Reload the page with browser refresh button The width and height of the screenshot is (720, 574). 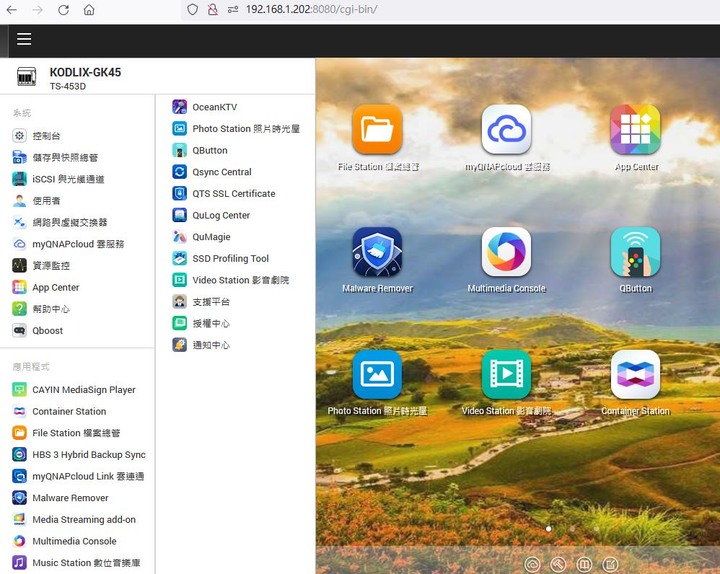pyautogui.click(x=63, y=10)
